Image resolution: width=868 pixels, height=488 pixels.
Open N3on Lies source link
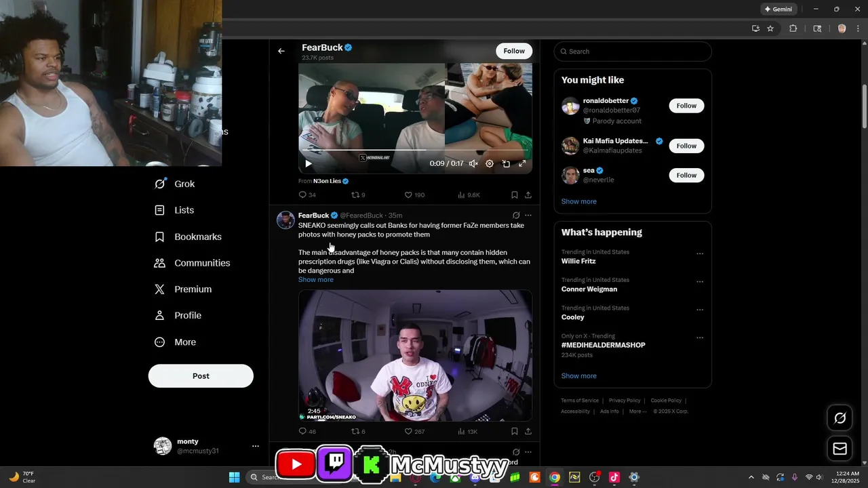327,181
